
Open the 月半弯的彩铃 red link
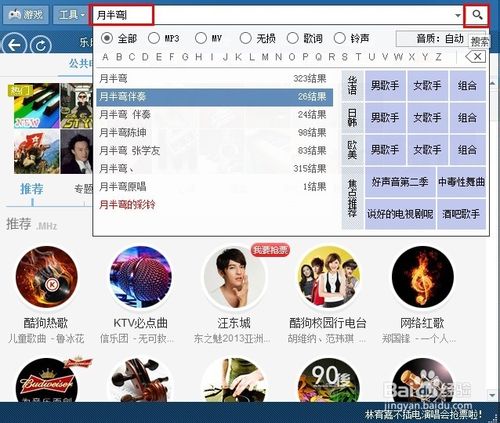click(127, 205)
